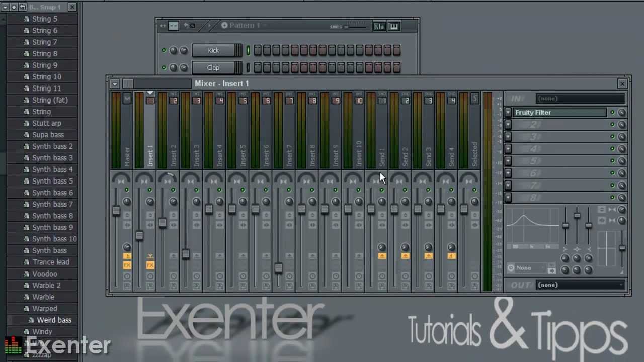The width and height of the screenshot is (644, 362).
Task: Click the mixer view layout toggle icon
Action: [x=128, y=84]
